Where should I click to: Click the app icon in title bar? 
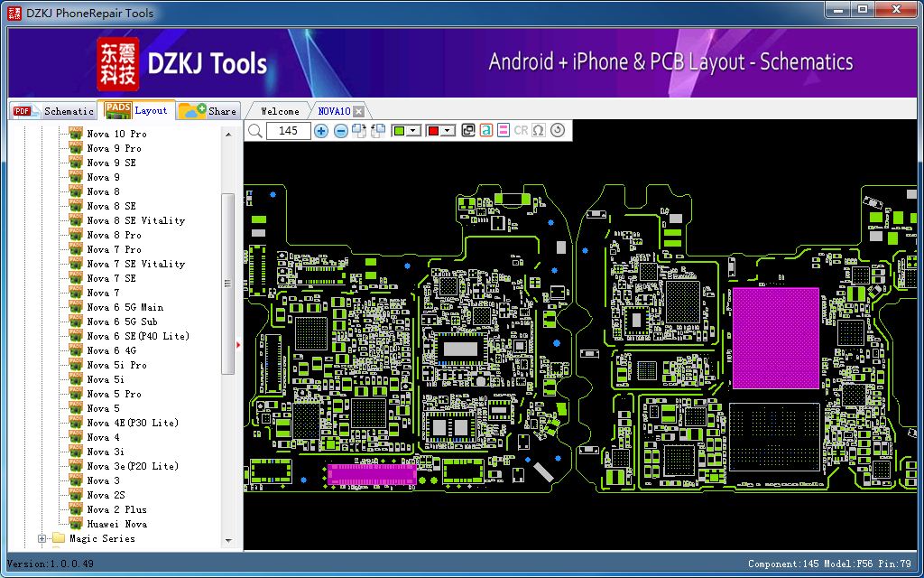[14, 12]
